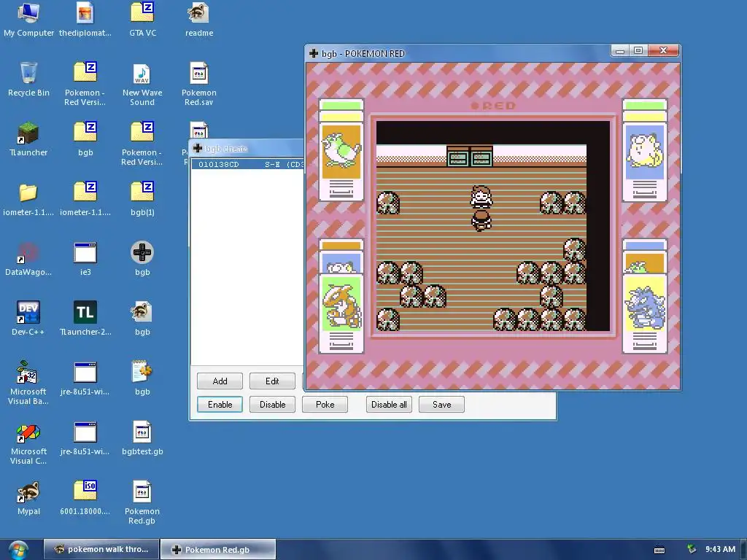Open the Windows Start menu orb
The image size is (747, 560).
click(18, 550)
